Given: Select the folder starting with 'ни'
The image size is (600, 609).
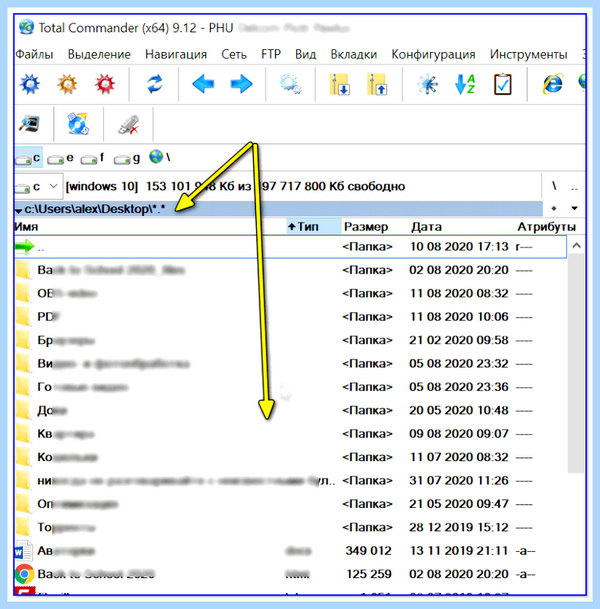Looking at the screenshot, I should tap(290, 480).
